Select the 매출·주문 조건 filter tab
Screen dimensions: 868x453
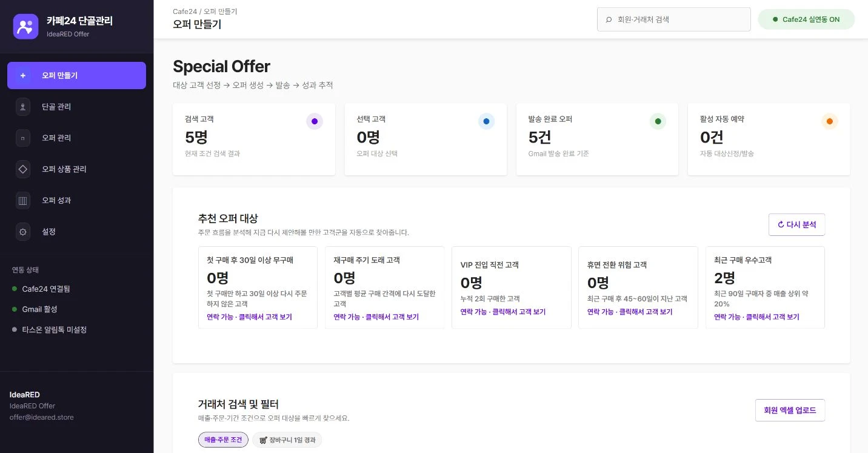coord(223,440)
